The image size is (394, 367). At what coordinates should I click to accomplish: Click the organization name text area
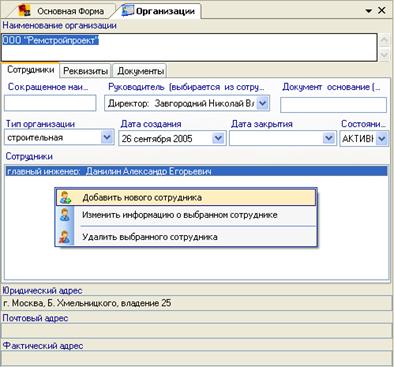(190, 47)
